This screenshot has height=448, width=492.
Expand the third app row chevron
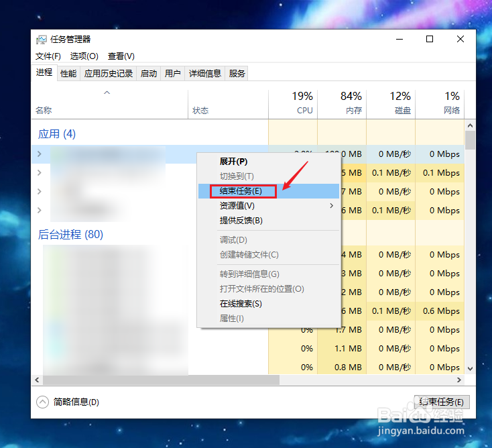pos(40,191)
